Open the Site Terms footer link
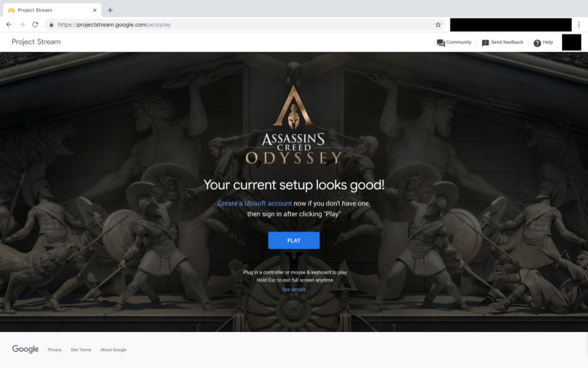Image resolution: width=588 pixels, height=368 pixels. coord(80,350)
